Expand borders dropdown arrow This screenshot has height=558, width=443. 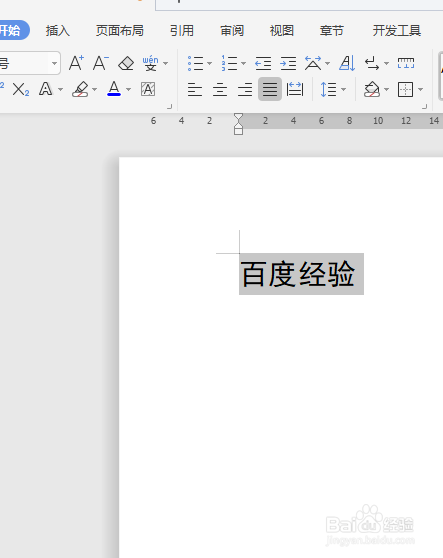(421, 89)
